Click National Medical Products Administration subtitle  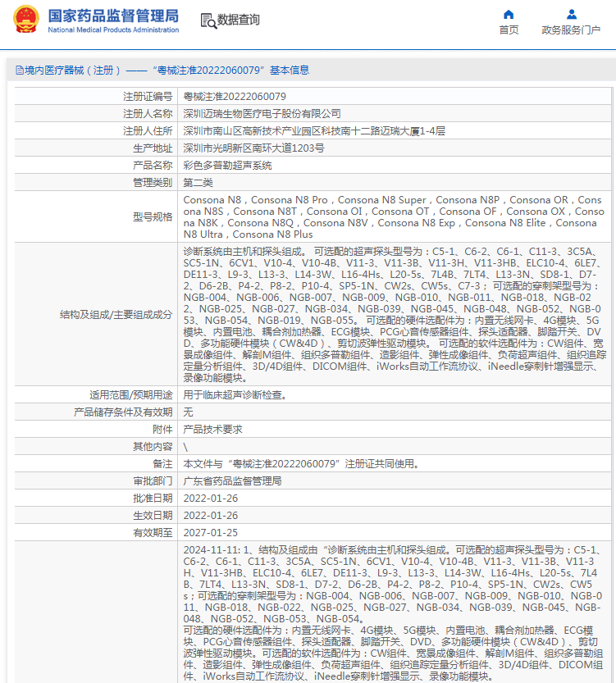(113, 30)
